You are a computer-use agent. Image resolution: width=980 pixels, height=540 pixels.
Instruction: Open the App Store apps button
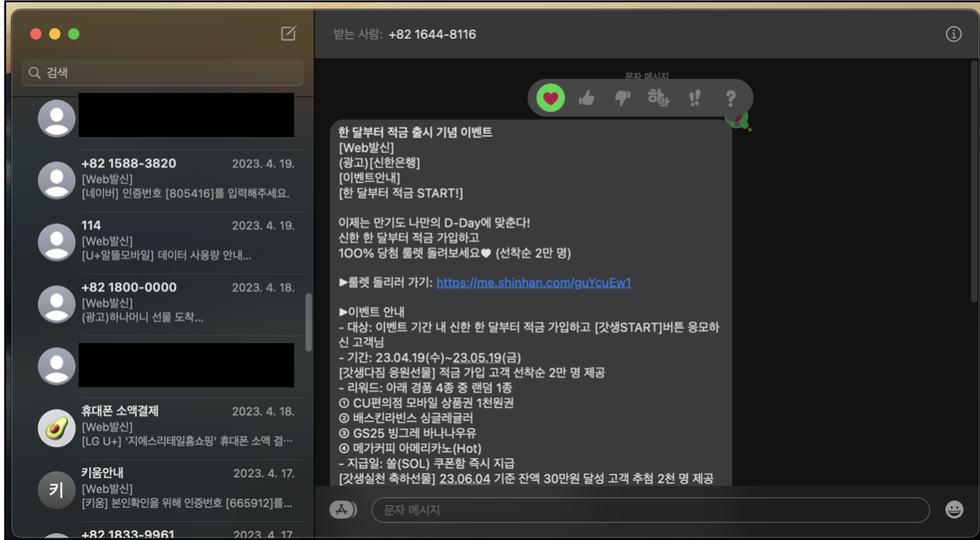[x=341, y=510]
